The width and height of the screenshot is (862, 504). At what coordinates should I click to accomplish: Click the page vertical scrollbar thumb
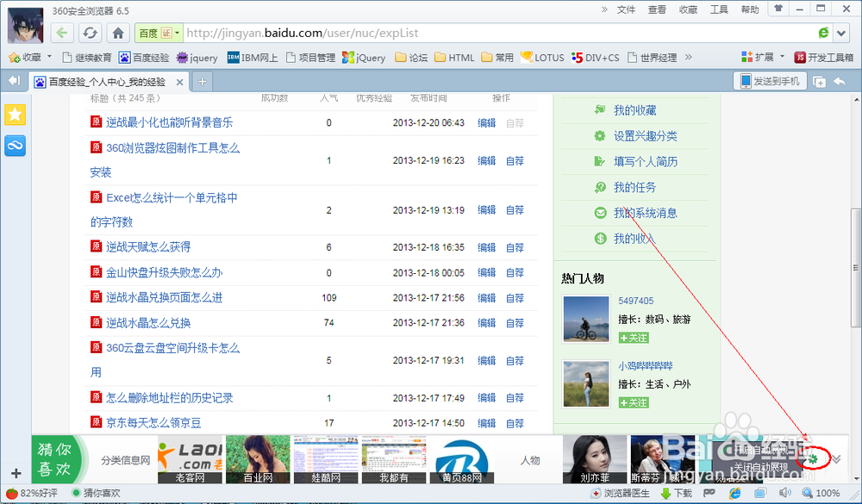855,269
